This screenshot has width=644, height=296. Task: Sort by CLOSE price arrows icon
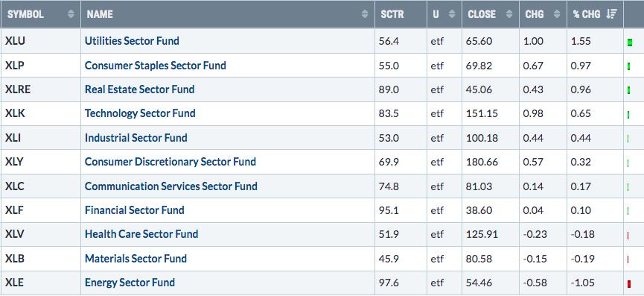[509, 14]
